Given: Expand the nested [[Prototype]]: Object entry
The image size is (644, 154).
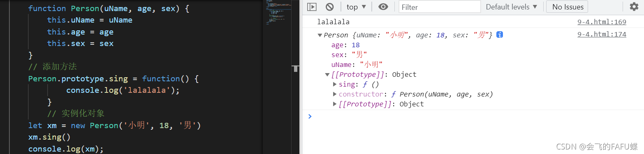Looking at the screenshot, I should [x=335, y=104].
